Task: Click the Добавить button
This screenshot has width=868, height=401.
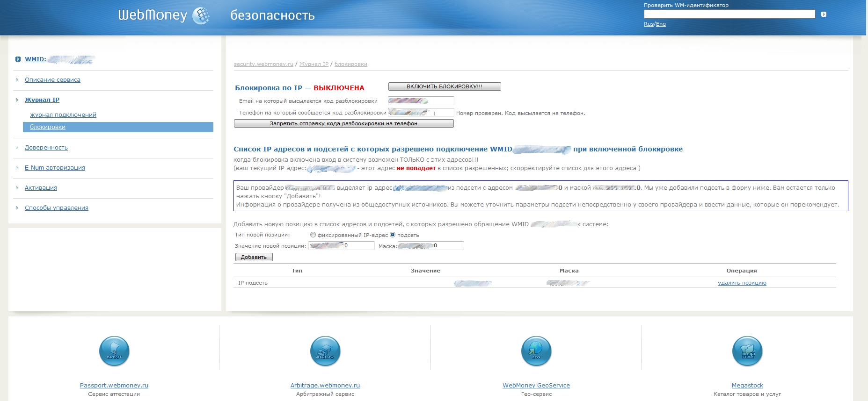Action: click(x=254, y=257)
